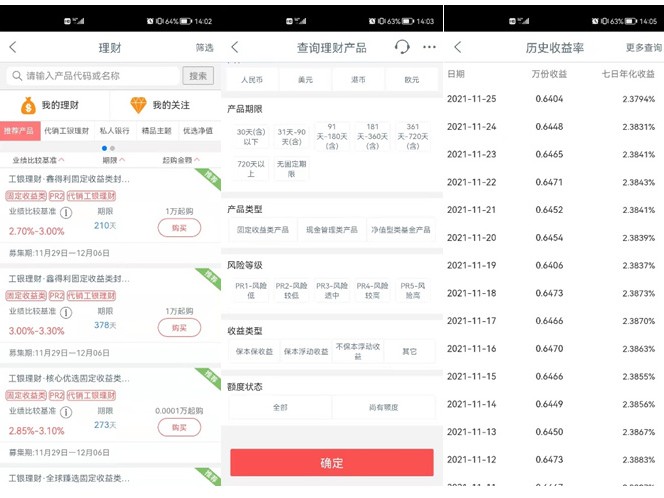Sort by 期限 column
Screen dimensions: 664x498
click(113, 160)
